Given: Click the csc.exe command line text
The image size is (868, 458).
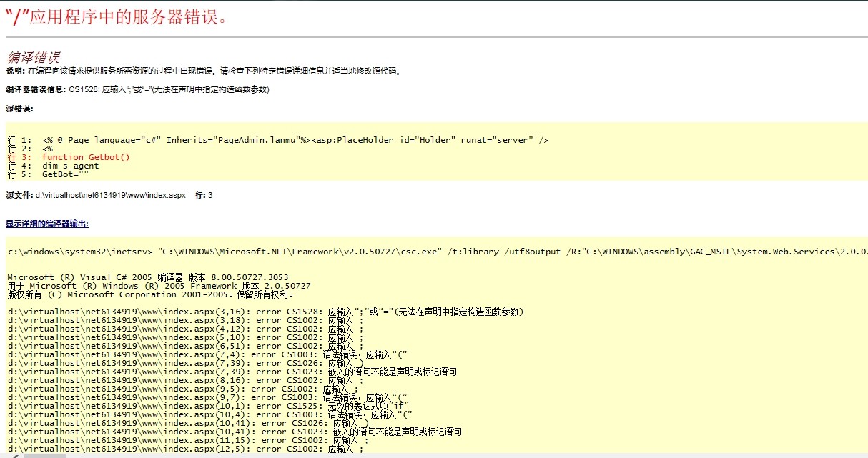Looking at the screenshot, I should pos(429,252).
